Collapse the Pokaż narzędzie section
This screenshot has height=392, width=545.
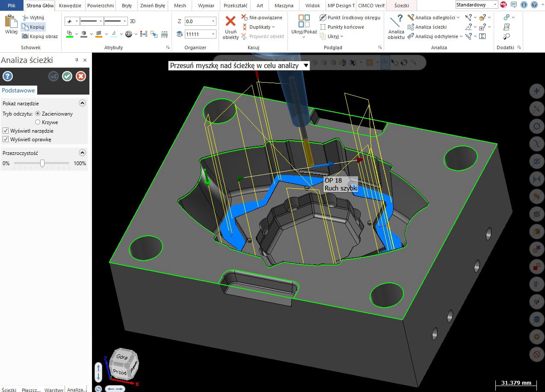[x=83, y=103]
